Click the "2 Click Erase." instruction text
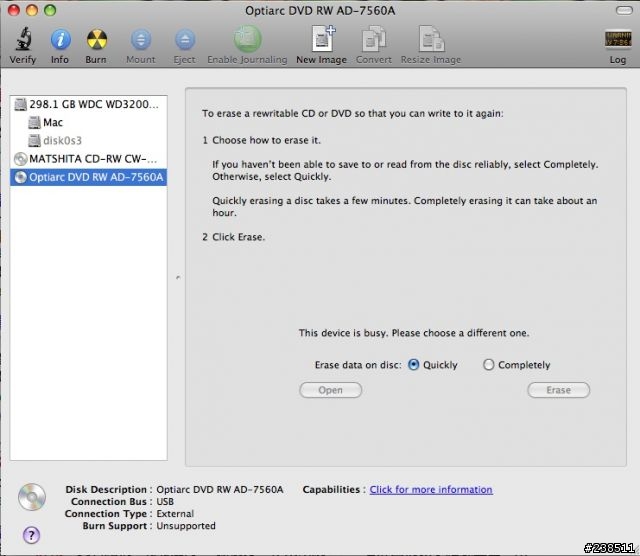 (233, 237)
